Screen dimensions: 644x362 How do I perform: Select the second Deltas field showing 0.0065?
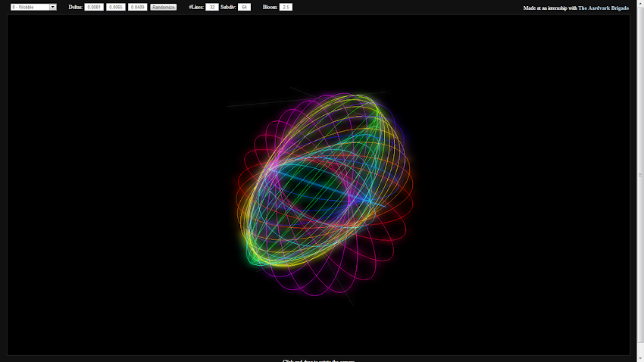pos(116,7)
